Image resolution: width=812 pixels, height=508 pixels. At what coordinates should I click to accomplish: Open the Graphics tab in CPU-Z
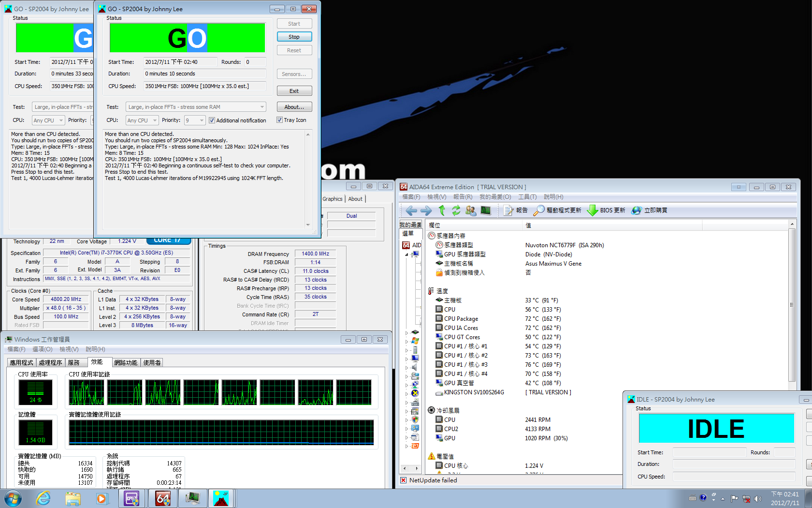333,199
